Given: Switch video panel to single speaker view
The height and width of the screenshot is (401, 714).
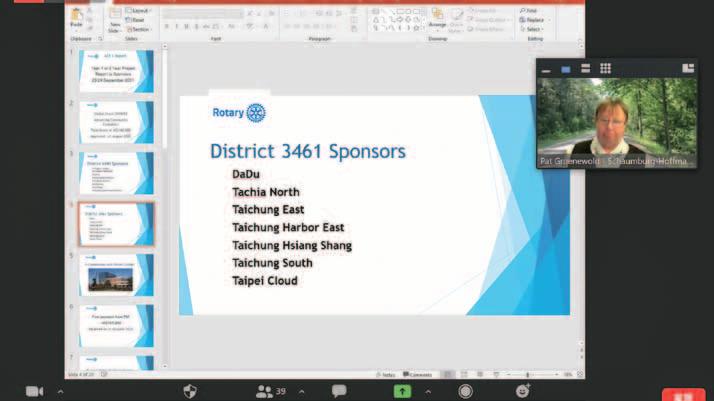Looking at the screenshot, I should 566,69.
